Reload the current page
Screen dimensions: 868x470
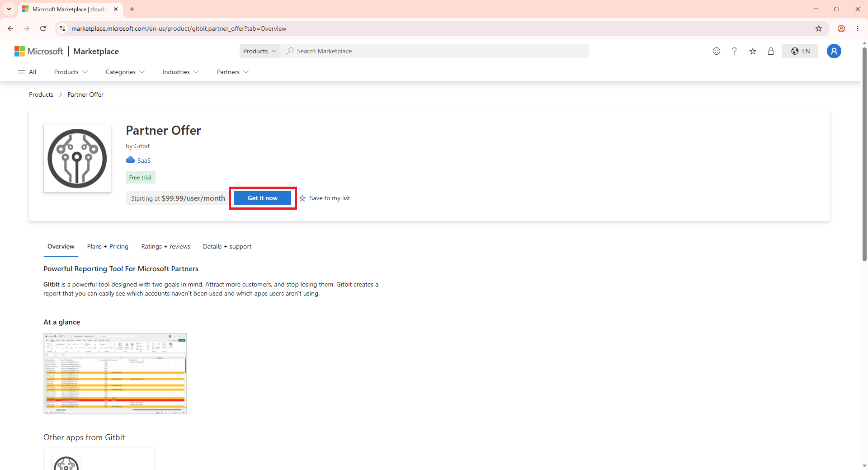click(x=43, y=28)
